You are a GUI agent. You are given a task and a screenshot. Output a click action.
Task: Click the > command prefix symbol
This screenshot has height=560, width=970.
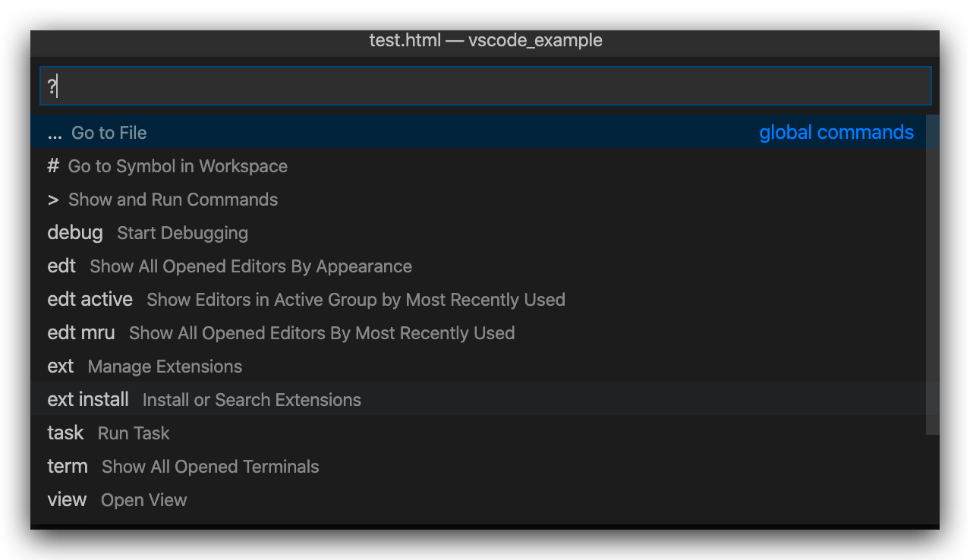click(x=52, y=200)
